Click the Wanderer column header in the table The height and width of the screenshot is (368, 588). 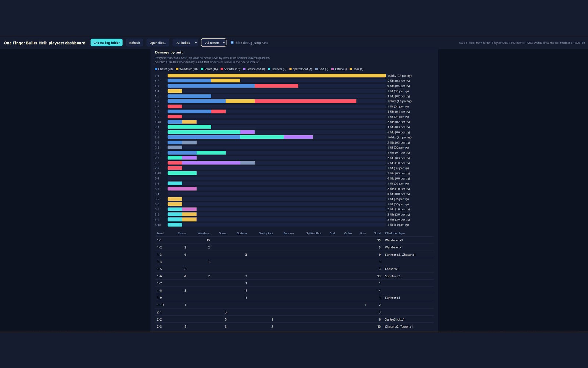(x=204, y=233)
